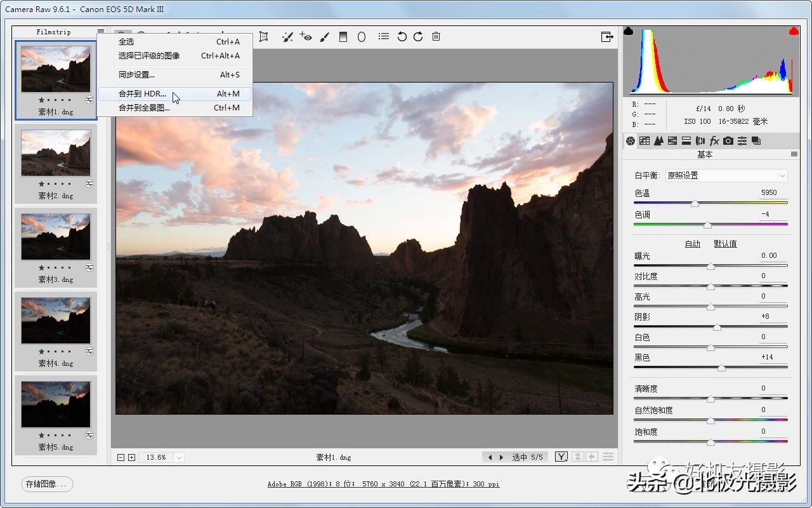Open workflow options link Adobe RGB (1998)
This screenshot has height=508, width=812.
tap(383, 484)
